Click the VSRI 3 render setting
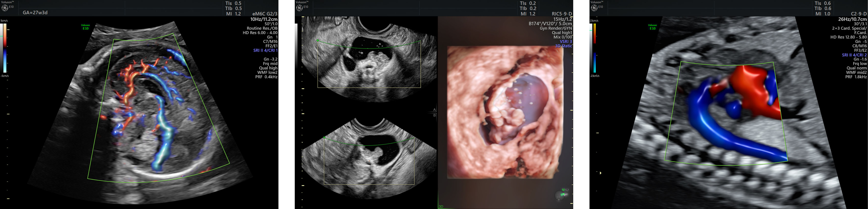868x209 pixels. coord(566,41)
